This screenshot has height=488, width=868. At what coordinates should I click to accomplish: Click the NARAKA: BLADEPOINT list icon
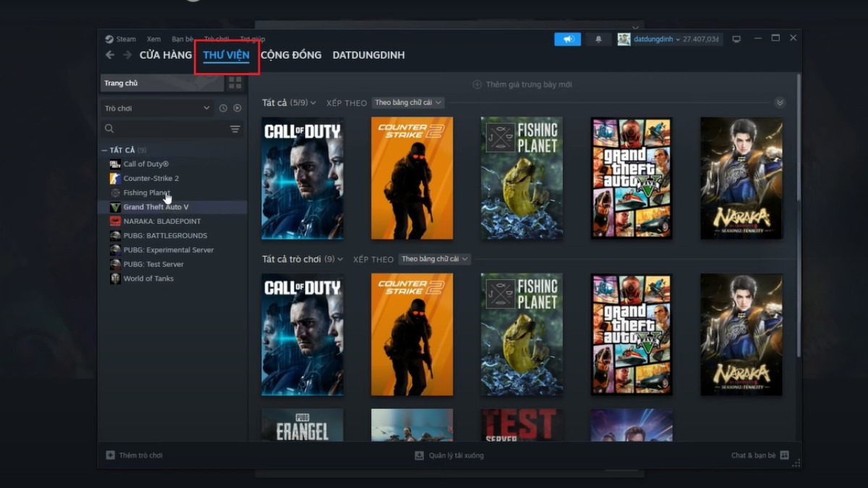[x=115, y=221]
